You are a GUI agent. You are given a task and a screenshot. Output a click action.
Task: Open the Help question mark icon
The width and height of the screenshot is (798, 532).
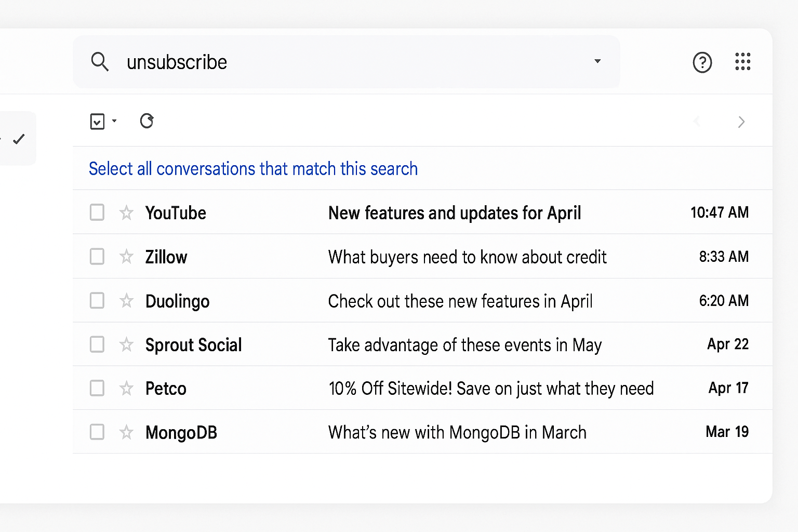(702, 62)
